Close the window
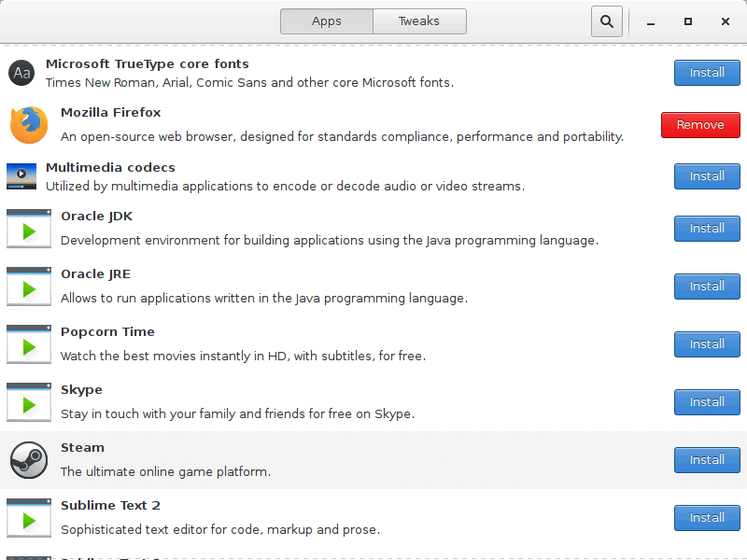747x560 pixels. (x=726, y=21)
